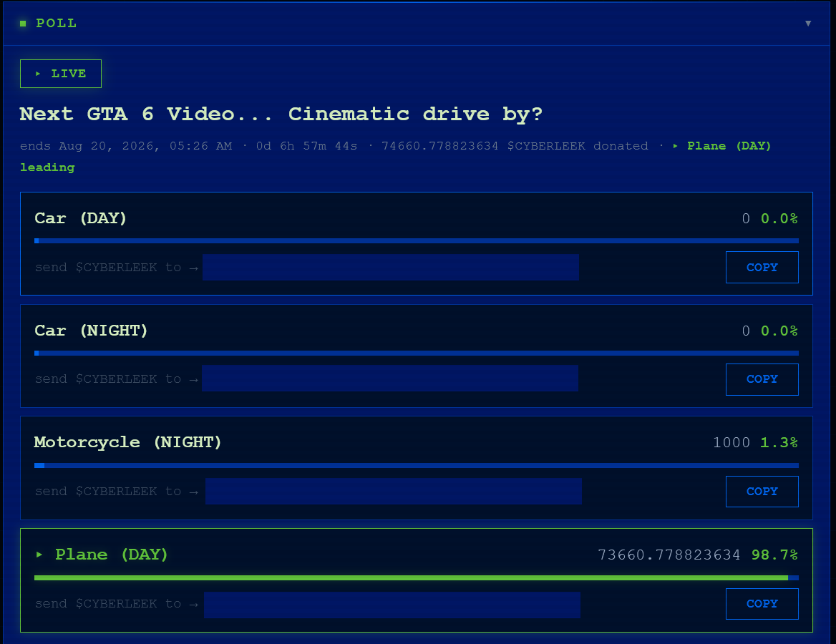Click the 73660.778823634 donation amount
The image size is (836, 644).
click(x=669, y=555)
